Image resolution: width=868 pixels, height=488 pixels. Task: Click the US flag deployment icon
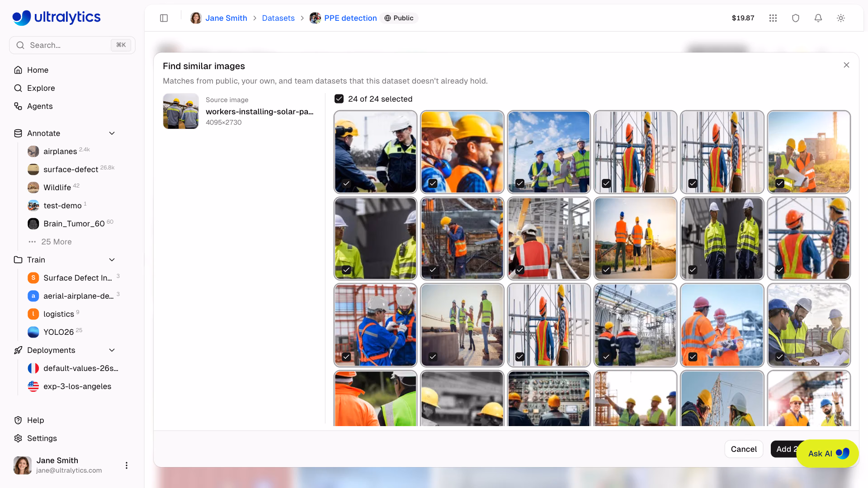click(x=33, y=386)
